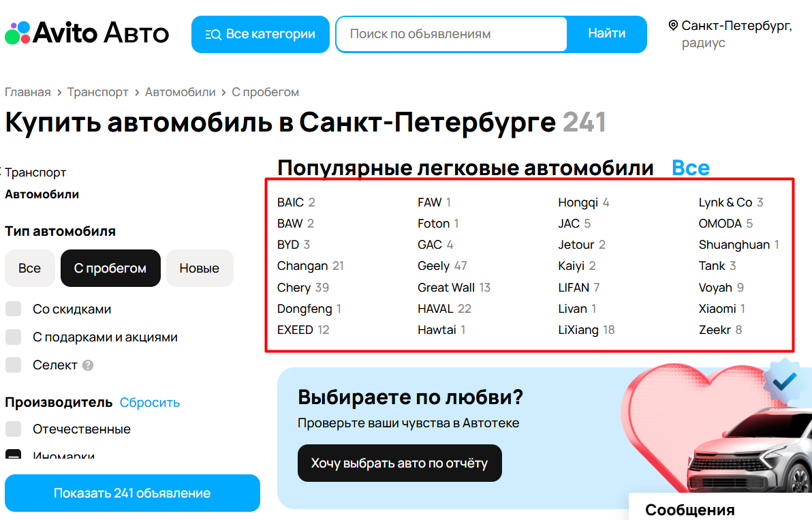Enable the С подарками и акциями checkbox
Viewport: 812px width, 520px height.
pos(13,337)
